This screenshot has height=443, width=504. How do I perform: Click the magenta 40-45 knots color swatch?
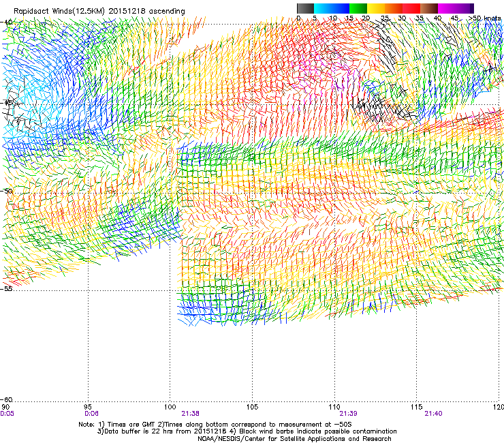[x=447, y=8]
